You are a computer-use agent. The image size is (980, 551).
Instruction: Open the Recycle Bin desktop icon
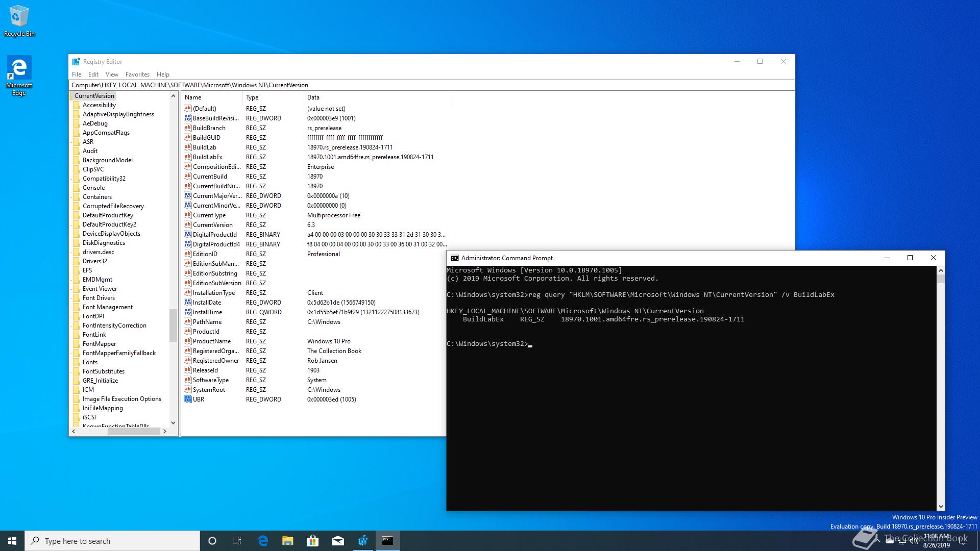point(19,21)
